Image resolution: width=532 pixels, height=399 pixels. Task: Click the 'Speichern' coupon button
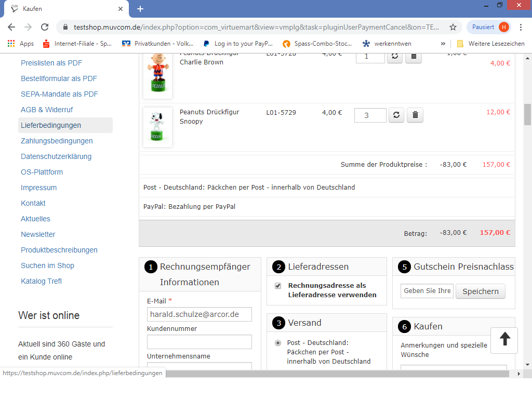click(480, 291)
